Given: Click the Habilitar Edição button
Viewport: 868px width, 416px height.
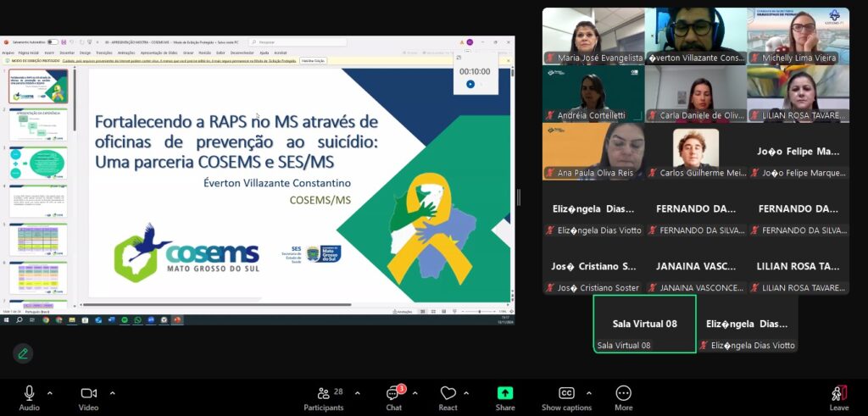Looking at the screenshot, I should tap(312, 61).
